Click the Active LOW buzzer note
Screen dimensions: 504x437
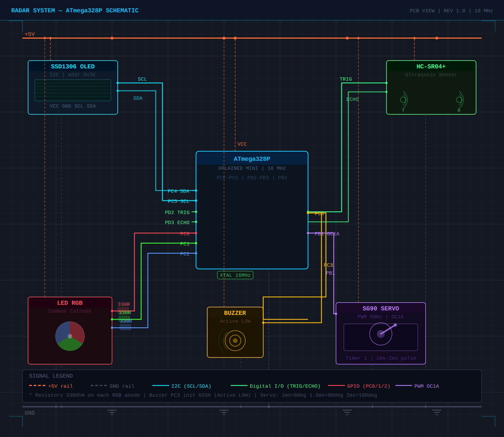click(x=235, y=321)
